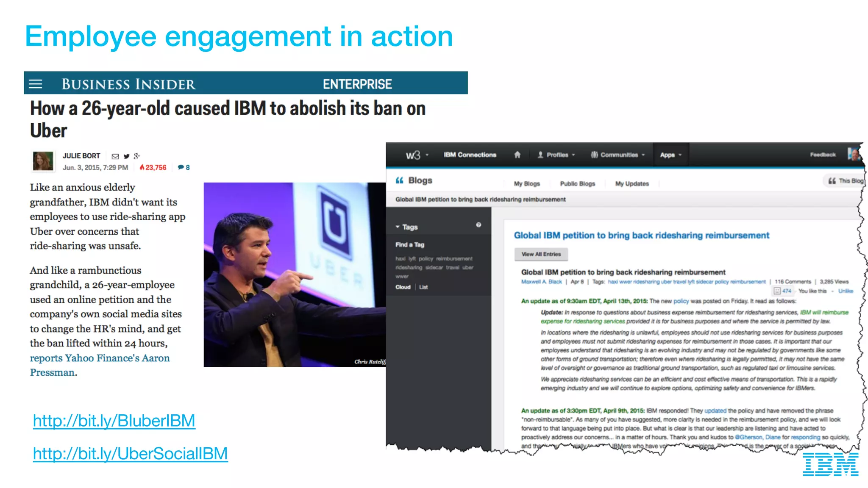The height and width of the screenshot is (488, 868).
Task: Open the 8 comments bubble icon
Action: (181, 167)
